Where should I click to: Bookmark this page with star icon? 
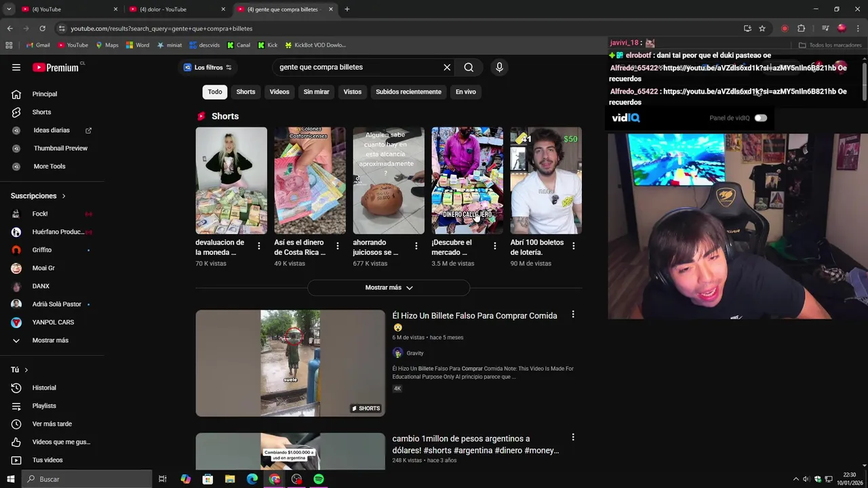(762, 28)
